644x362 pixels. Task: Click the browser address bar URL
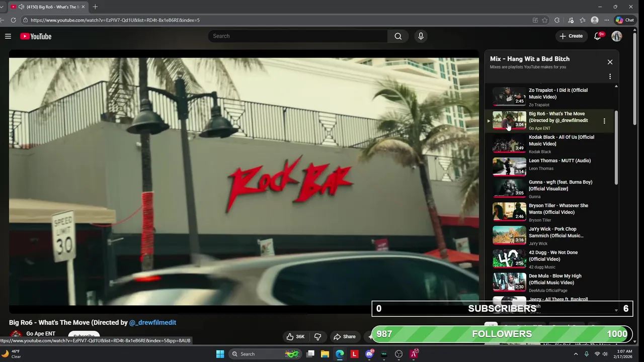coord(115,20)
